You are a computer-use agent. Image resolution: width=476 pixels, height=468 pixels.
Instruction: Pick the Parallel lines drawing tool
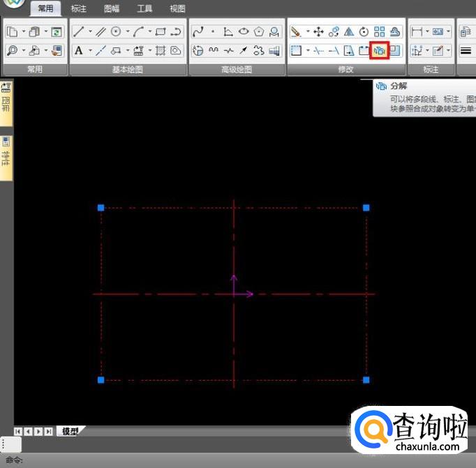pyautogui.click(x=101, y=31)
